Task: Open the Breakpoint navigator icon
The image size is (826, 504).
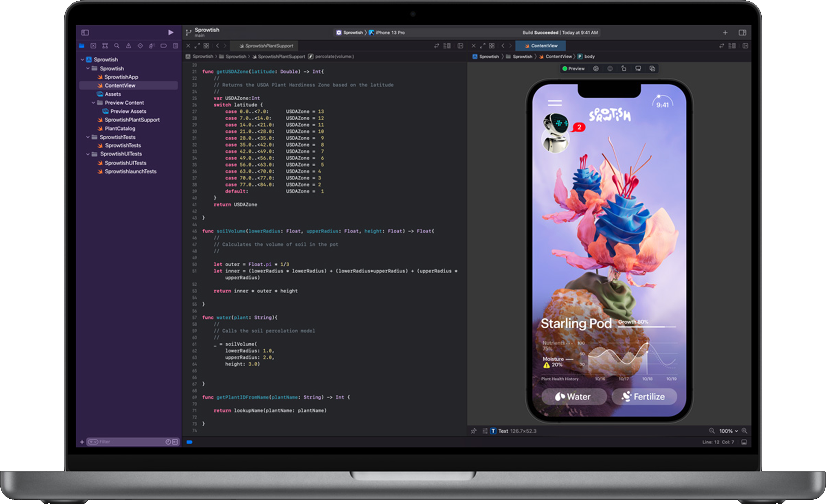Action: tap(164, 46)
